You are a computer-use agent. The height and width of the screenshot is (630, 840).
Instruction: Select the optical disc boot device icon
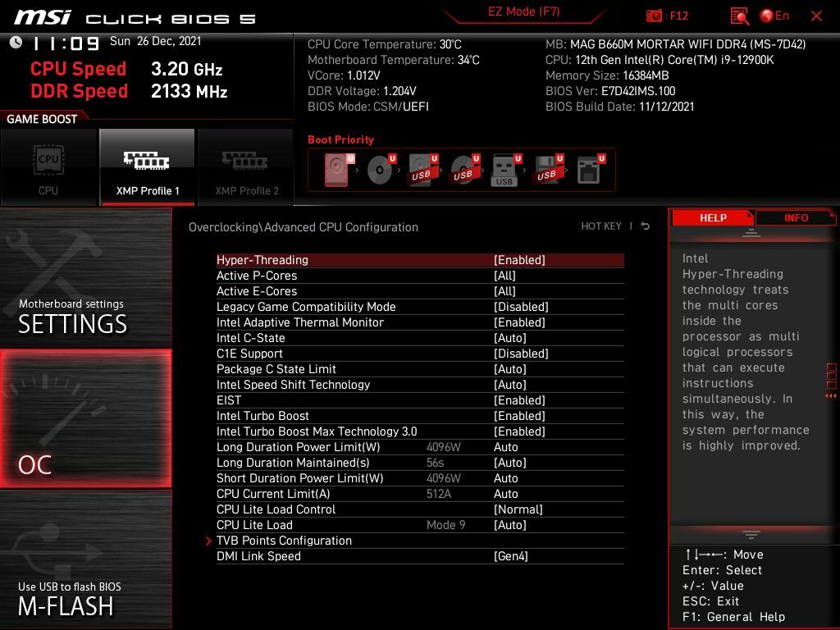(x=378, y=170)
